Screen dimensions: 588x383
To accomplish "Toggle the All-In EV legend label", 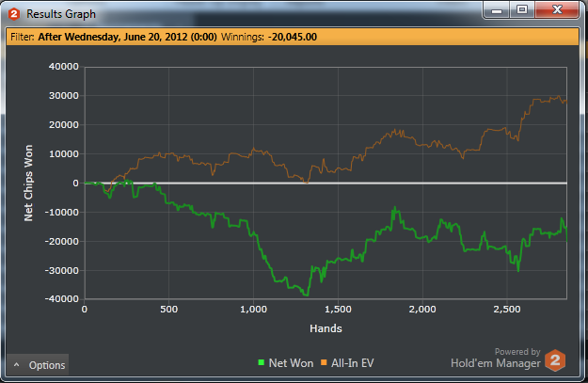I will click(x=353, y=363).
